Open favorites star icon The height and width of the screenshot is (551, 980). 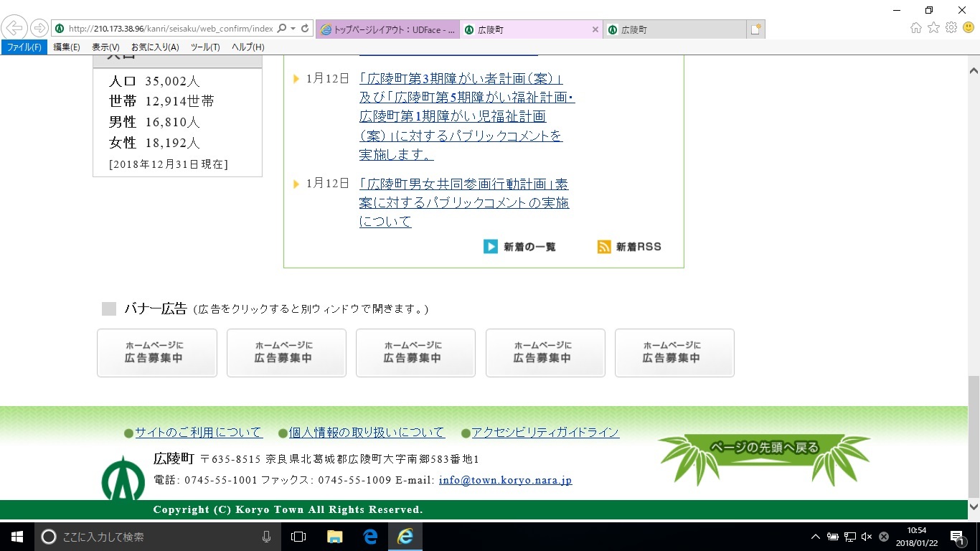pos(933,28)
